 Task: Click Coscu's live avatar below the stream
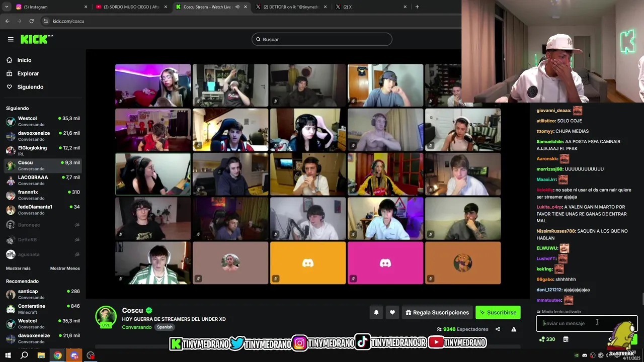[x=106, y=317]
